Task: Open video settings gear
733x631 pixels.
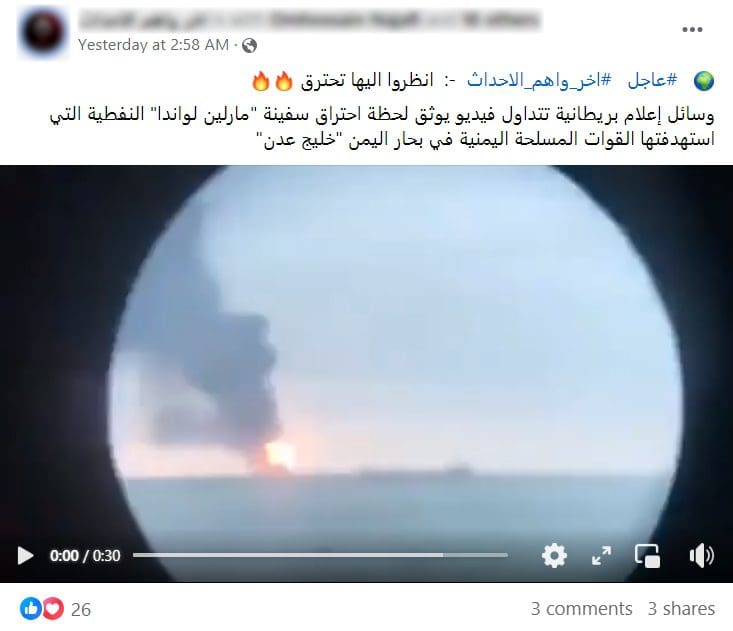Action: click(x=554, y=556)
